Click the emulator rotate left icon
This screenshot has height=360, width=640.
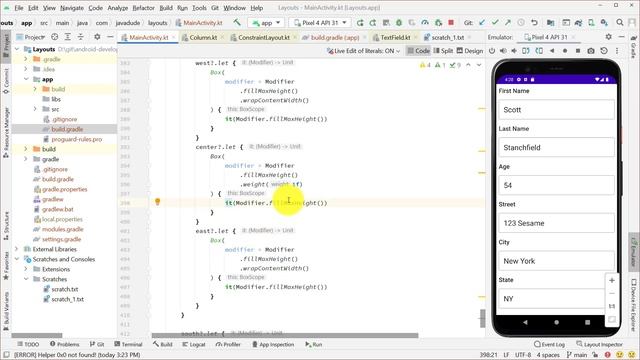pos(526,51)
